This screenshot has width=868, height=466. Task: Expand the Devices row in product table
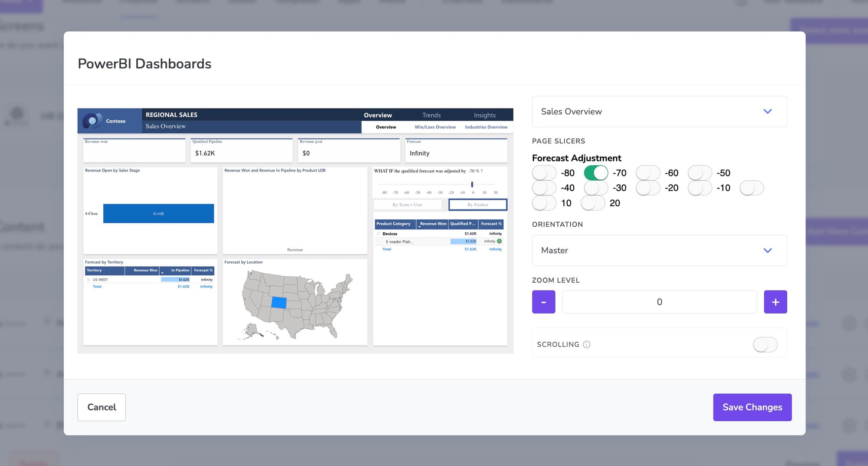(x=378, y=234)
